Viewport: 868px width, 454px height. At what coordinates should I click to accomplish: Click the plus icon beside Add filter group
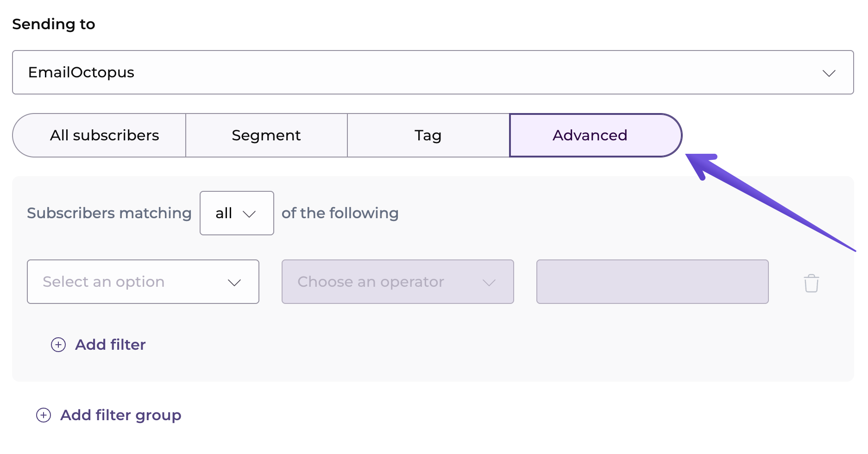[x=44, y=415]
